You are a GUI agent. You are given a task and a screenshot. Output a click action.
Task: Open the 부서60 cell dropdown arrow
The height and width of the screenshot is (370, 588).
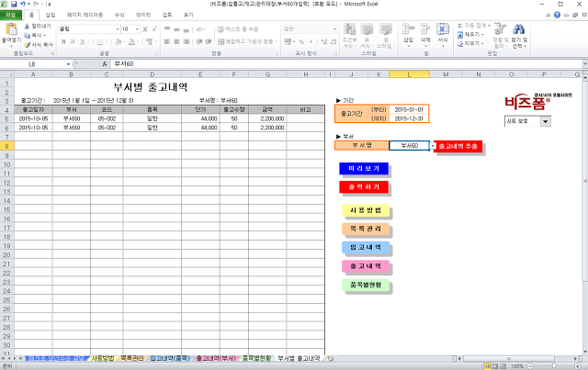pyautogui.click(x=433, y=146)
